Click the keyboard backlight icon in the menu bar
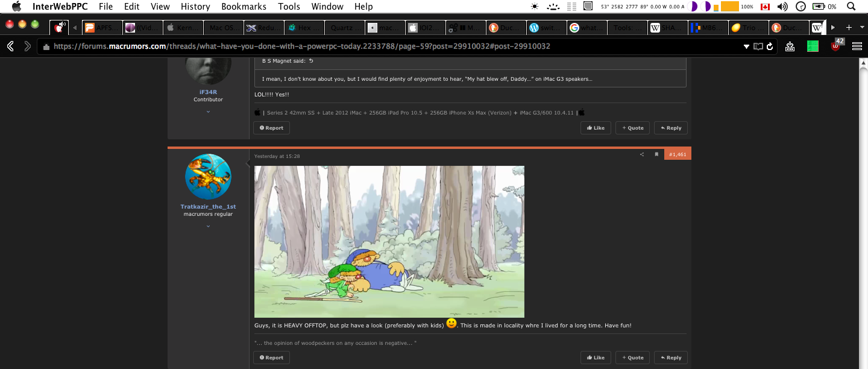Screen dimensions: 868x369 (553, 7)
